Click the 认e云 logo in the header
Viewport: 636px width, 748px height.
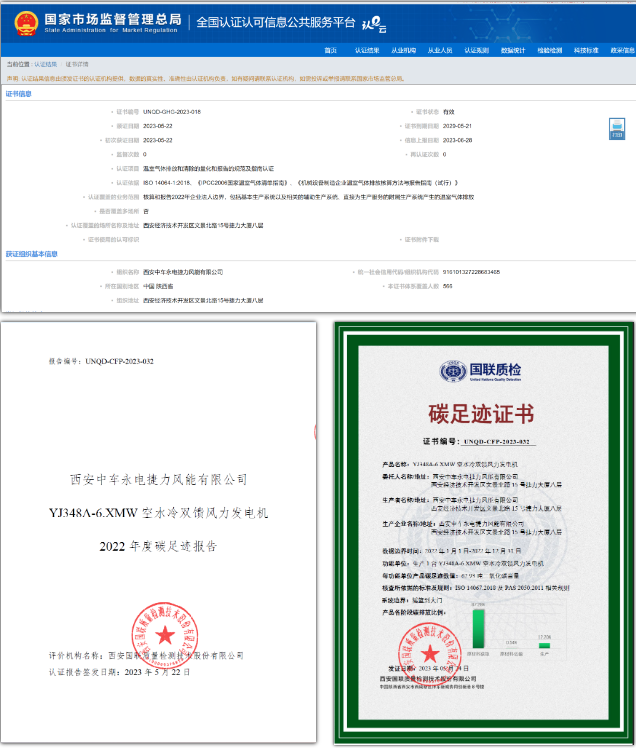click(x=374, y=24)
